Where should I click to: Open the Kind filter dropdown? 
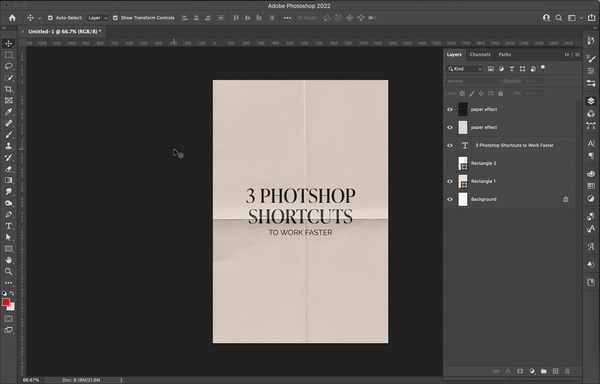tap(465, 69)
